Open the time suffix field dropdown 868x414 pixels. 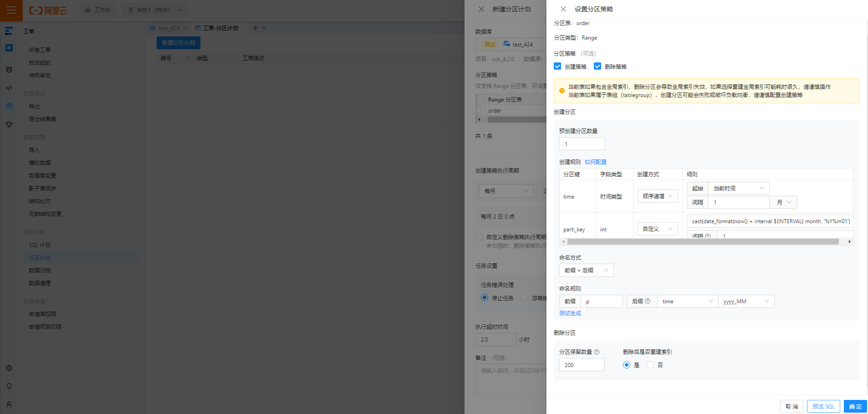tap(688, 302)
